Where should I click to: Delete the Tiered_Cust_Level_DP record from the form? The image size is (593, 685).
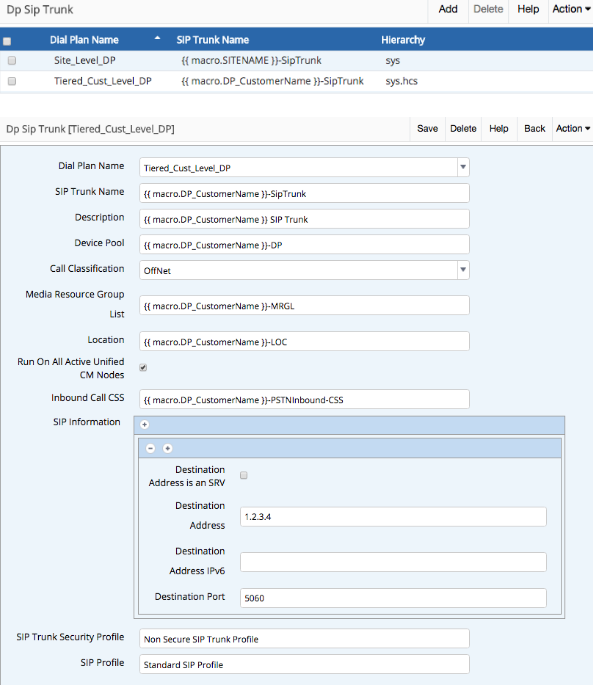(463, 128)
